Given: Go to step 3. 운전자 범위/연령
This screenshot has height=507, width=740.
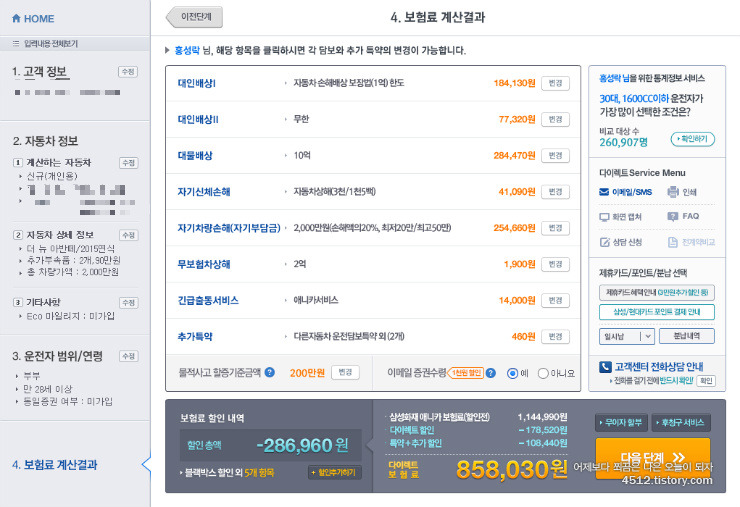Looking at the screenshot, I should [x=58, y=355].
